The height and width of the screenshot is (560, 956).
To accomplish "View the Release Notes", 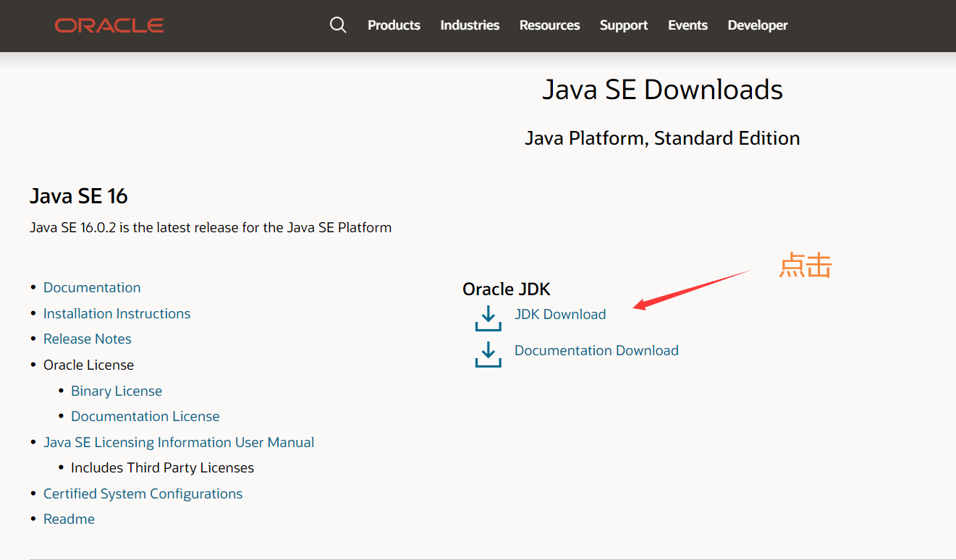I will tap(87, 339).
